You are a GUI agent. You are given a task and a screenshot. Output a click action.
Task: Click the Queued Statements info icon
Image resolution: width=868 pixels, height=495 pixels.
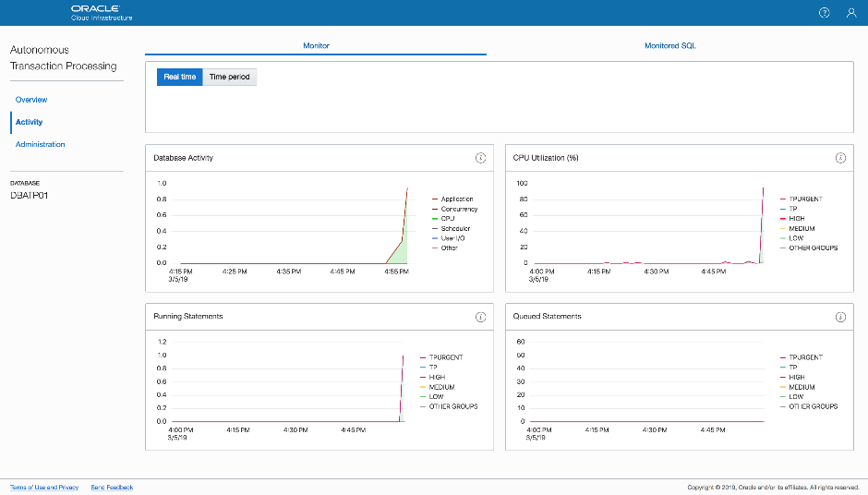(x=840, y=317)
